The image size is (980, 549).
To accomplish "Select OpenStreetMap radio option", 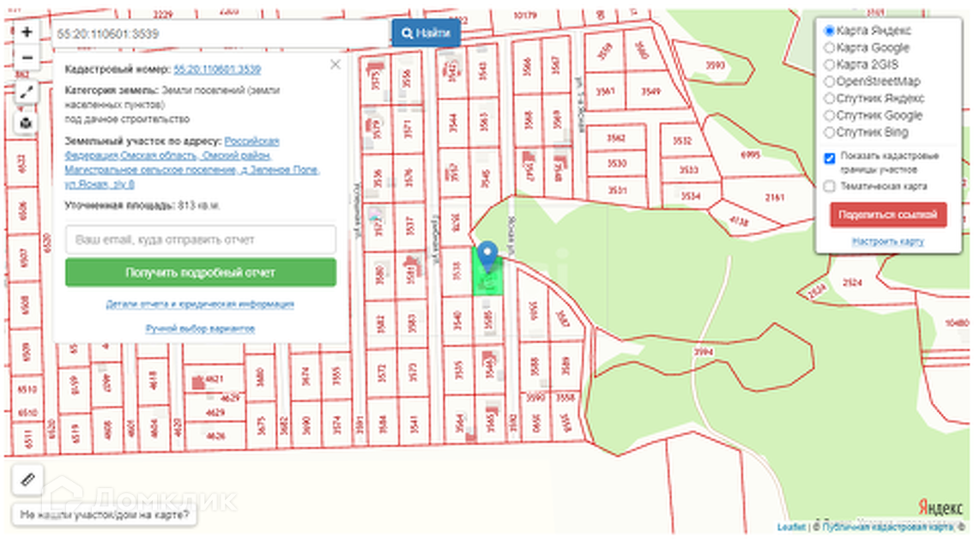I will point(829,81).
